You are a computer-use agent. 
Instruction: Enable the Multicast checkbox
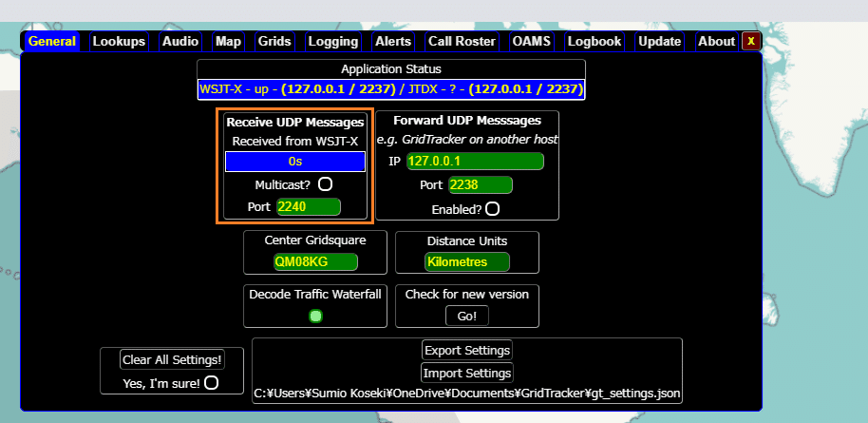click(325, 184)
